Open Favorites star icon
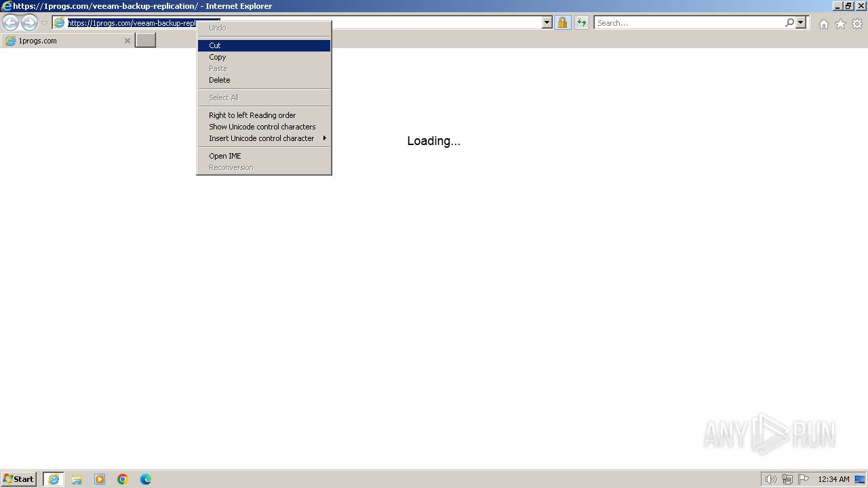868x488 pixels. pyautogui.click(x=840, y=24)
